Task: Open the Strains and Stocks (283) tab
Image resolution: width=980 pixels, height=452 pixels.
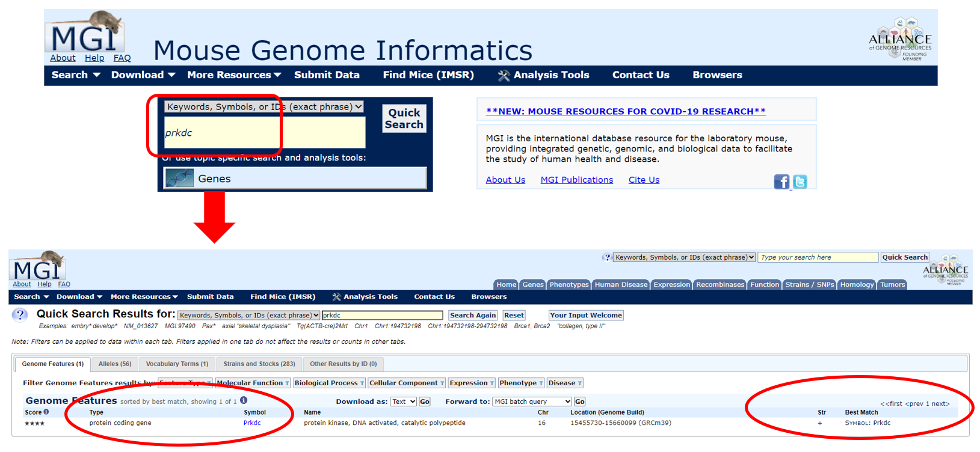Action: pos(259,364)
